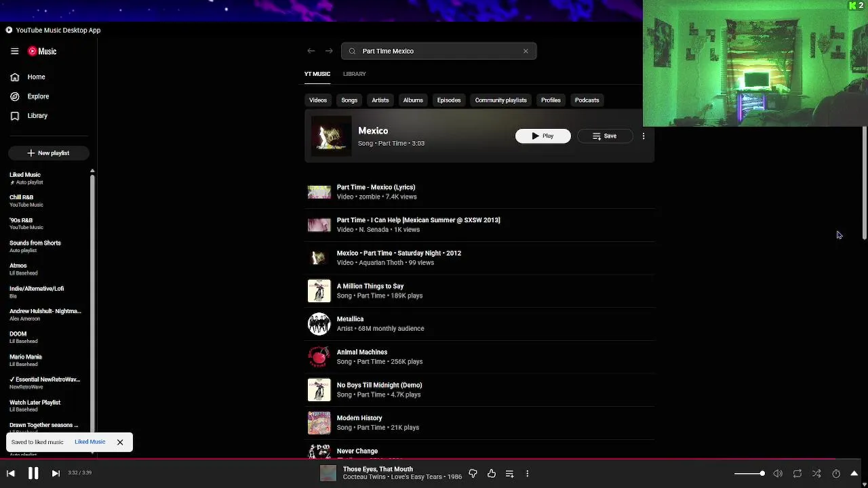Toggle like on the current song

pyautogui.click(x=491, y=474)
